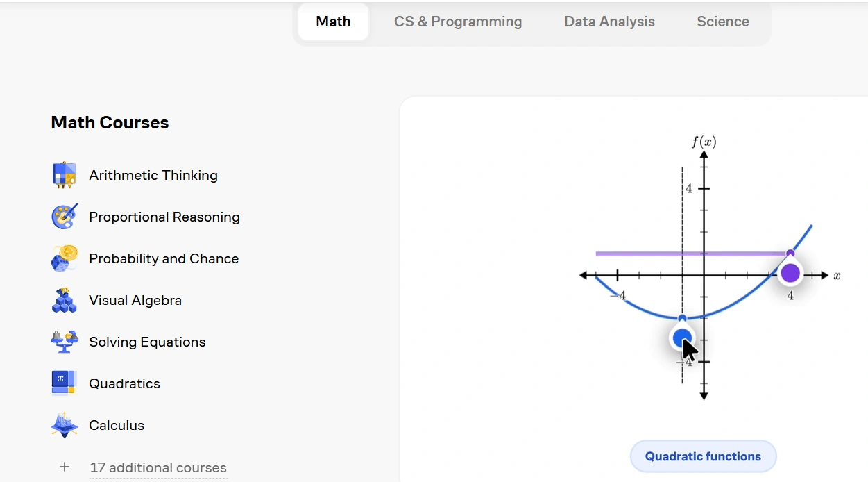The height and width of the screenshot is (482, 868).
Task: Click the Proportional Reasoning palette icon
Action: (x=65, y=217)
